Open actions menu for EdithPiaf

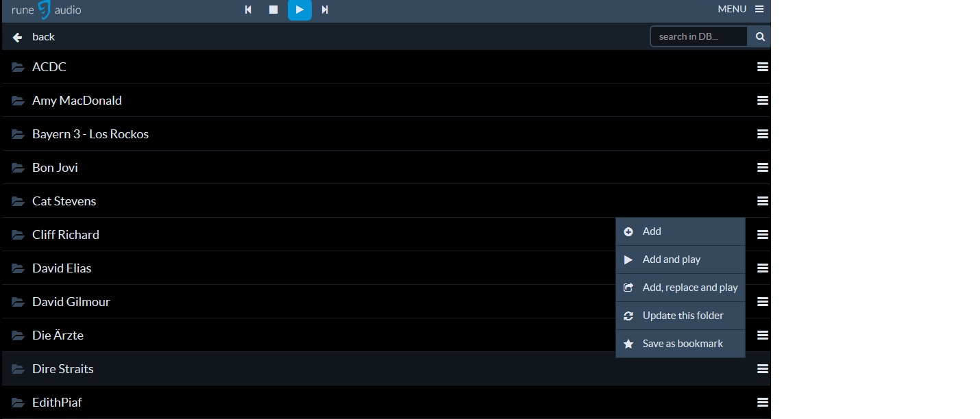pos(762,402)
